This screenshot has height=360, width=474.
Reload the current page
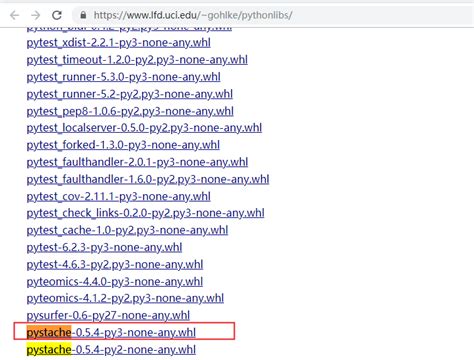coord(57,15)
